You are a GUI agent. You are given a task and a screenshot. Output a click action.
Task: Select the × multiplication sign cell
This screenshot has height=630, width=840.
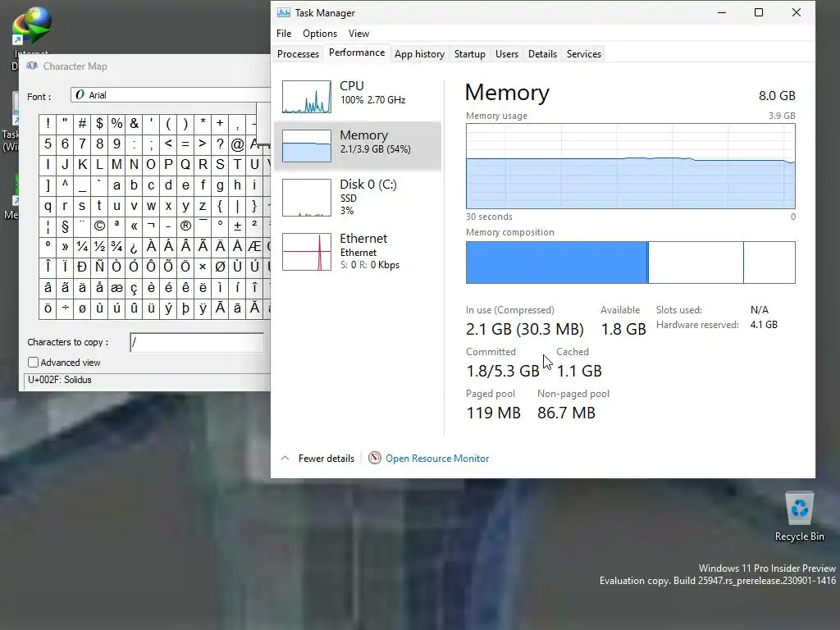click(x=203, y=267)
